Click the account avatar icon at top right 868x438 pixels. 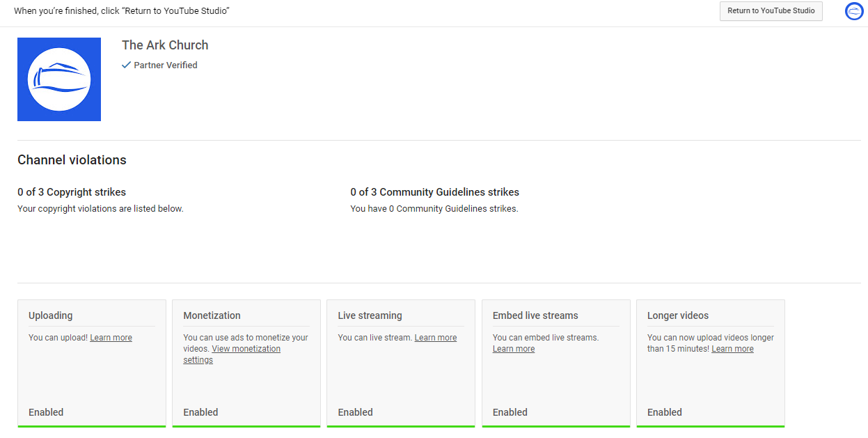pyautogui.click(x=853, y=11)
